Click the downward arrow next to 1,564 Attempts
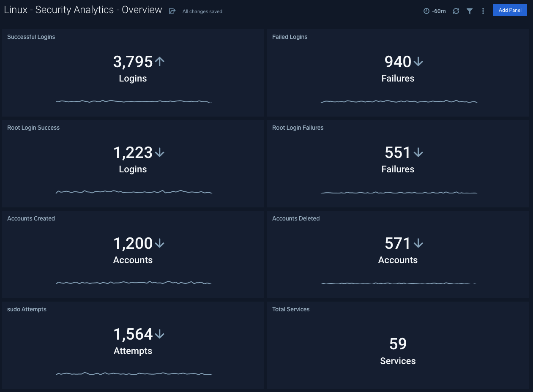This screenshot has width=533, height=392. [x=159, y=334]
